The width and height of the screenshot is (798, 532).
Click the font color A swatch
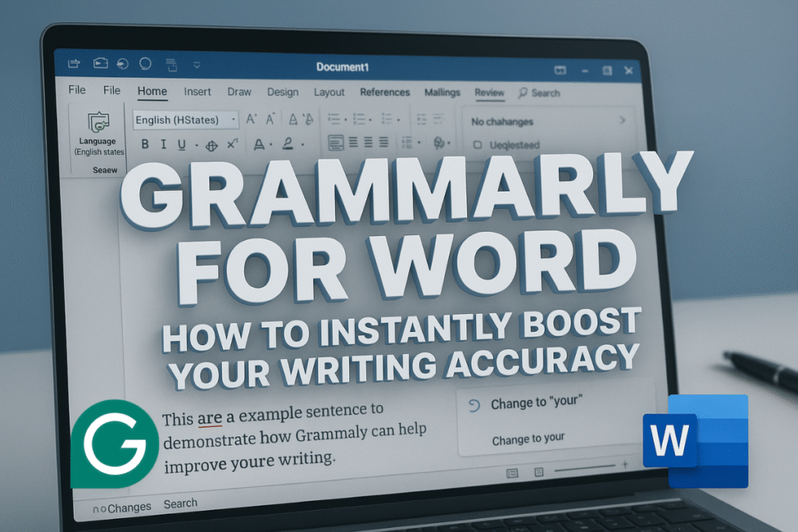[x=259, y=144]
